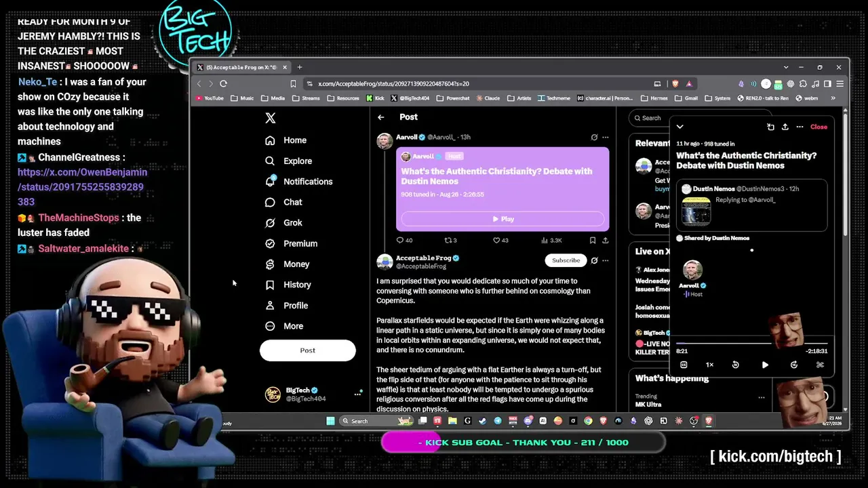868x488 pixels.
Task: Bookmark Aarvoll's space post
Action: 593,240
